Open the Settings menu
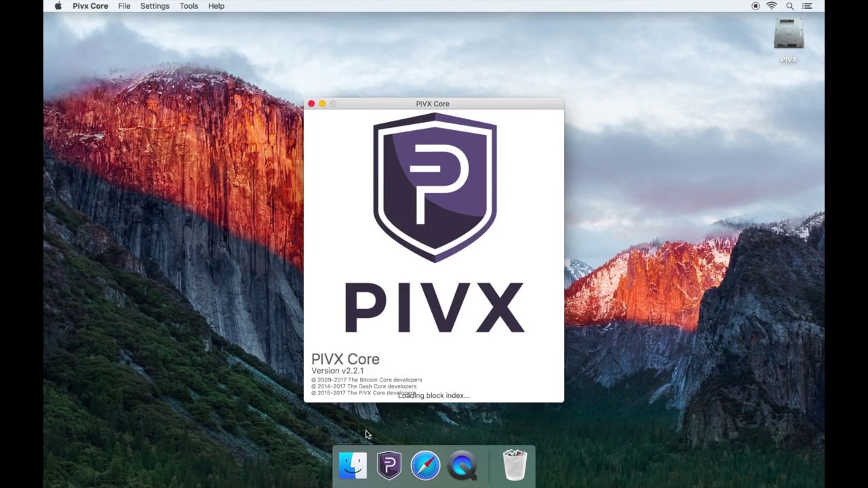The width and height of the screenshot is (868, 488). coord(155,6)
